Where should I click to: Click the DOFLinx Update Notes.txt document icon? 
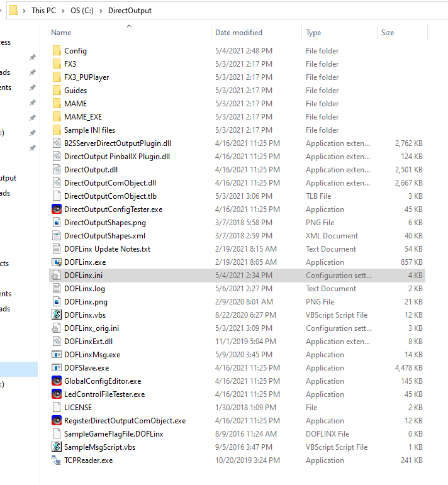pyautogui.click(x=57, y=249)
